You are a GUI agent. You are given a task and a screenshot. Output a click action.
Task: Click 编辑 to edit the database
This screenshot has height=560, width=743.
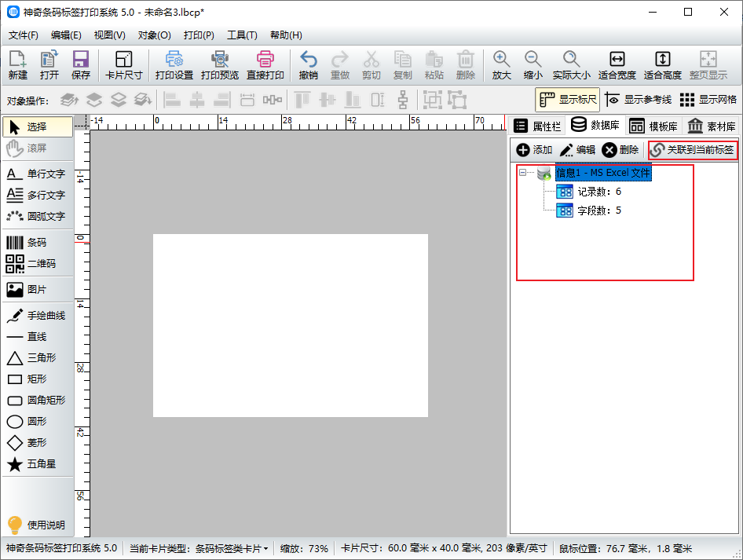[577, 150]
